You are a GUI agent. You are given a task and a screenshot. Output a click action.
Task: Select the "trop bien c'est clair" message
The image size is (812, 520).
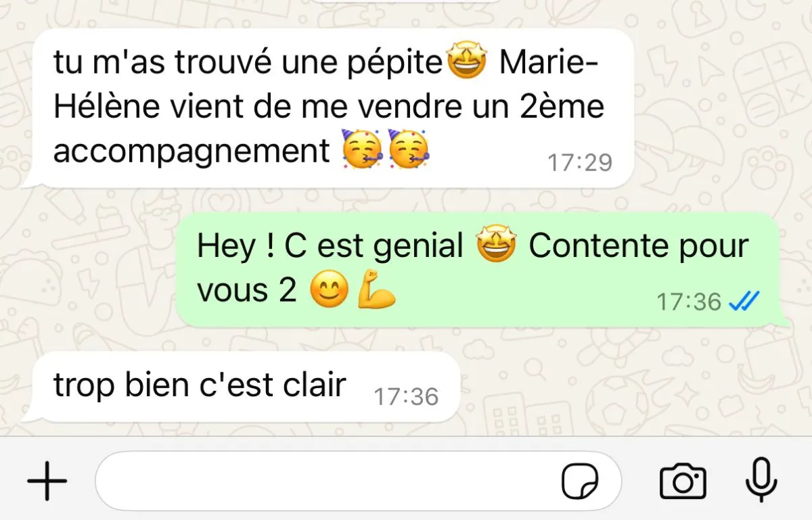click(245, 386)
